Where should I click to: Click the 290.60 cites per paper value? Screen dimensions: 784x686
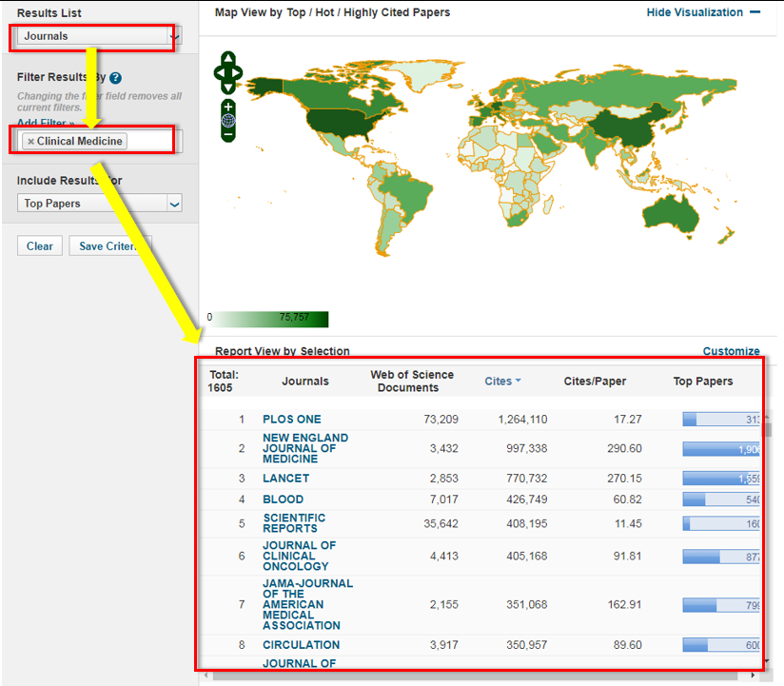[624, 448]
